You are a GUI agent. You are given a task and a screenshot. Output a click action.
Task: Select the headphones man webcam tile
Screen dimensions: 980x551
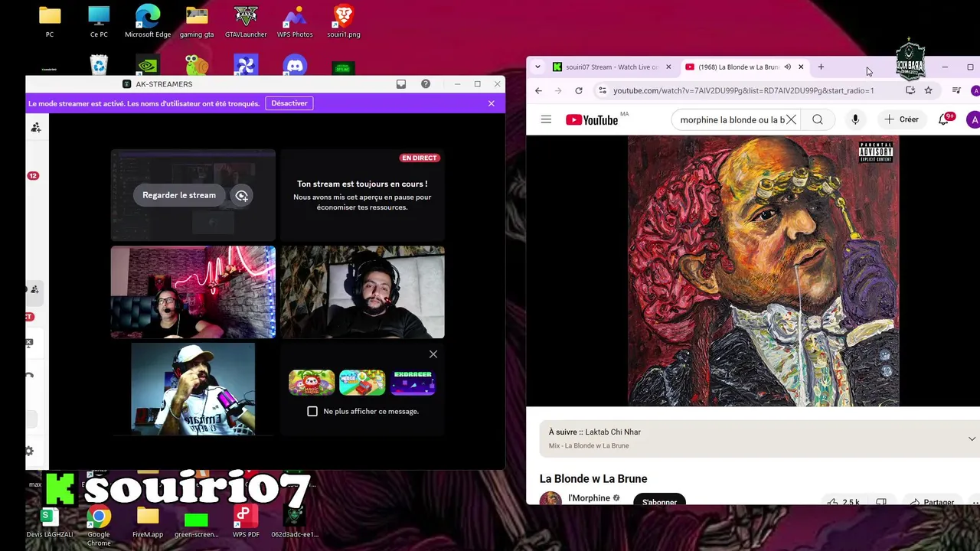pos(362,292)
